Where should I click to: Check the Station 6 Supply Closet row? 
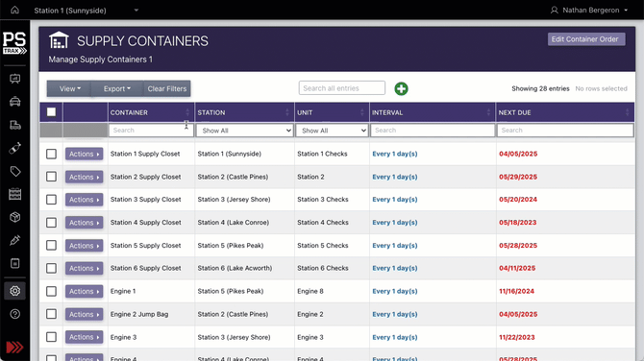[x=51, y=268]
